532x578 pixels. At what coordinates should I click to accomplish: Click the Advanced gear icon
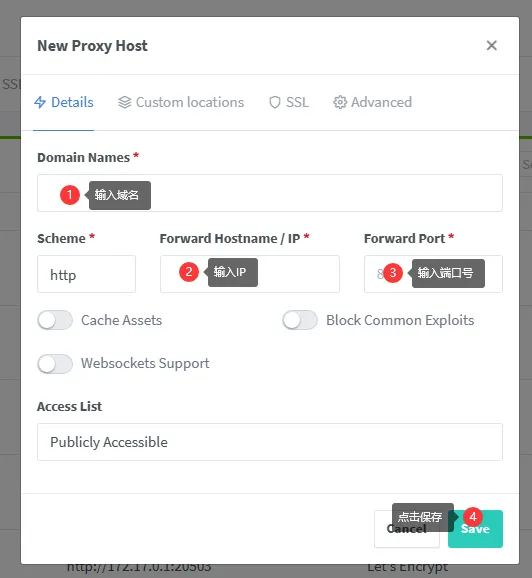tap(340, 102)
